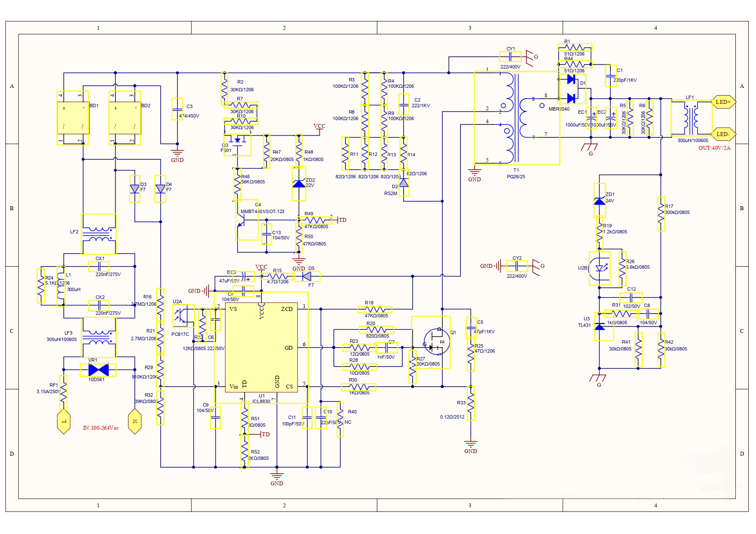756x534 pixels.
Task: Select the U2B optocoupler LED symbol
Action: pyautogui.click(x=600, y=268)
